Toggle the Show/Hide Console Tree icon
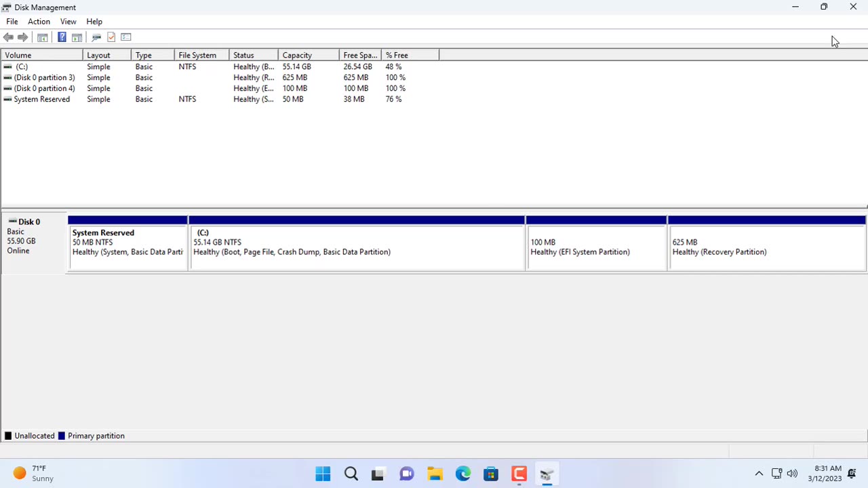This screenshot has height=488, width=868. coord(42,37)
